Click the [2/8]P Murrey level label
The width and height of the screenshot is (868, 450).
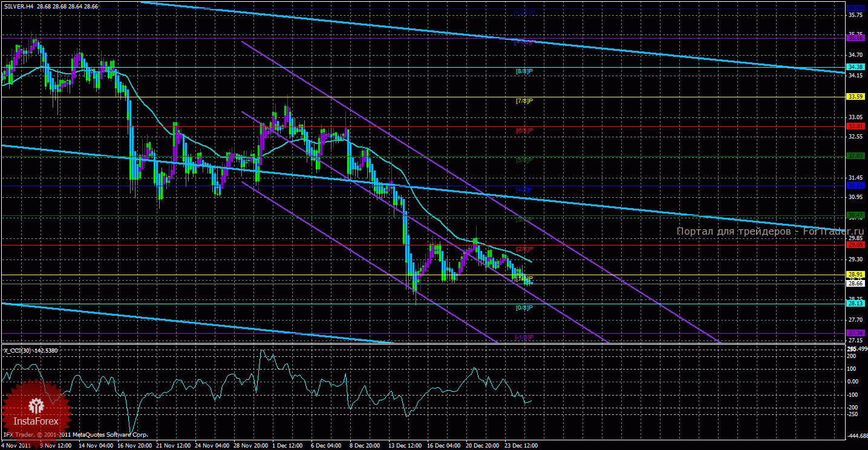[x=524, y=249]
